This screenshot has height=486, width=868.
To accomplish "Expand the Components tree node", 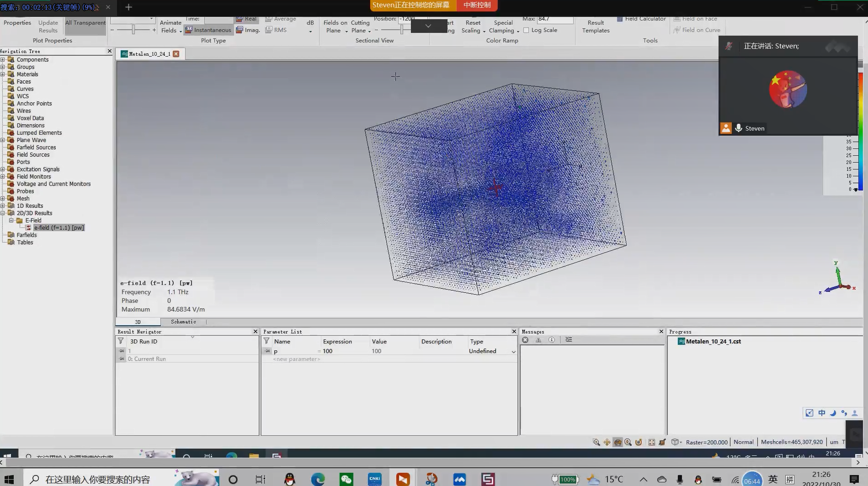I will click(3, 60).
